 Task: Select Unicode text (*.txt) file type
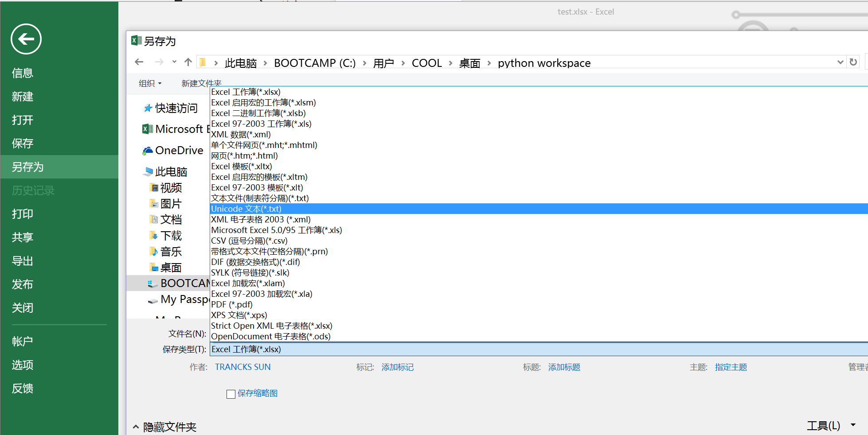(539, 209)
